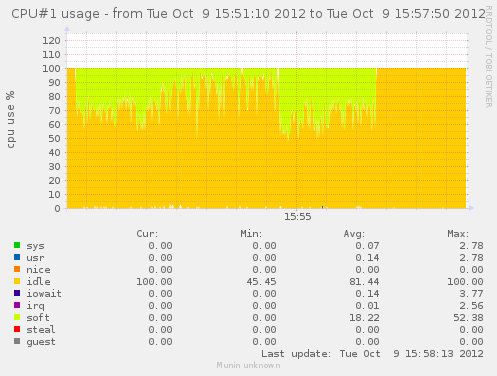
Task: Click the cpu use % axis label
Action: click(10, 119)
